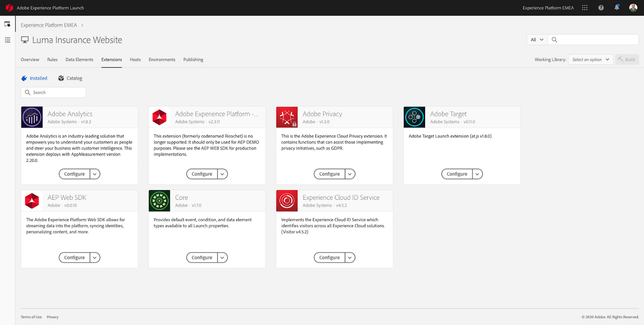Click the extensions Search field
Screen dimensions: 644x325
[53, 92]
